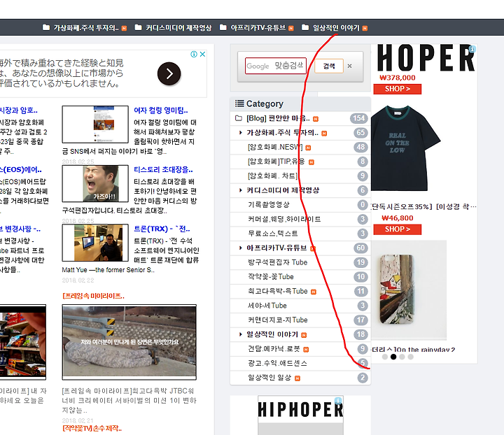Click the folder icon beside 일상적인 이야기 in top bar

click(305, 27)
